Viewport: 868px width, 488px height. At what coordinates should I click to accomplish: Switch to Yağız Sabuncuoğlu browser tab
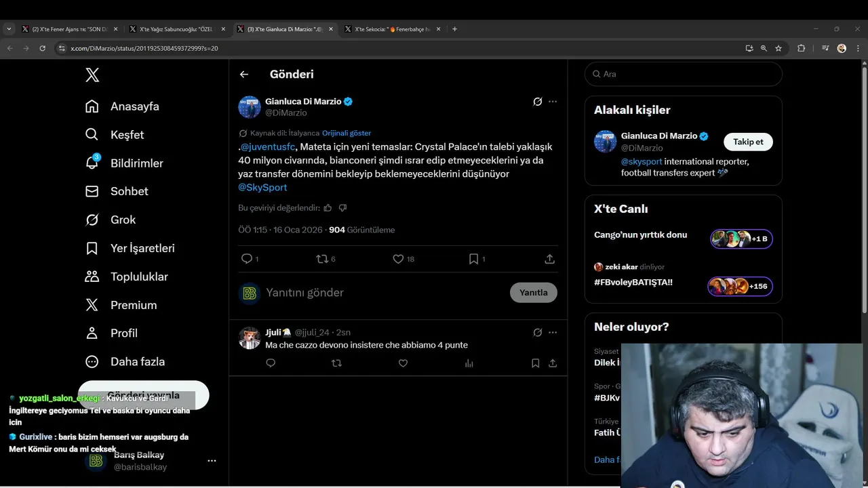176,29
